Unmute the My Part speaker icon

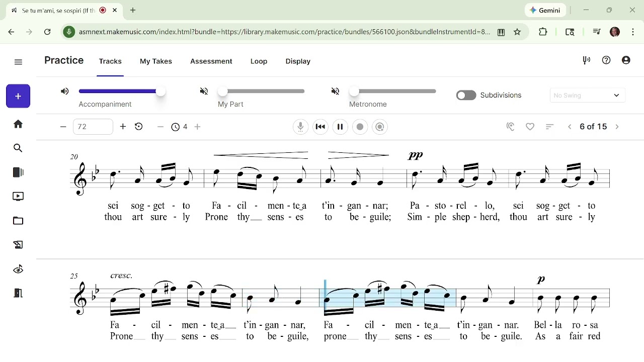click(204, 92)
